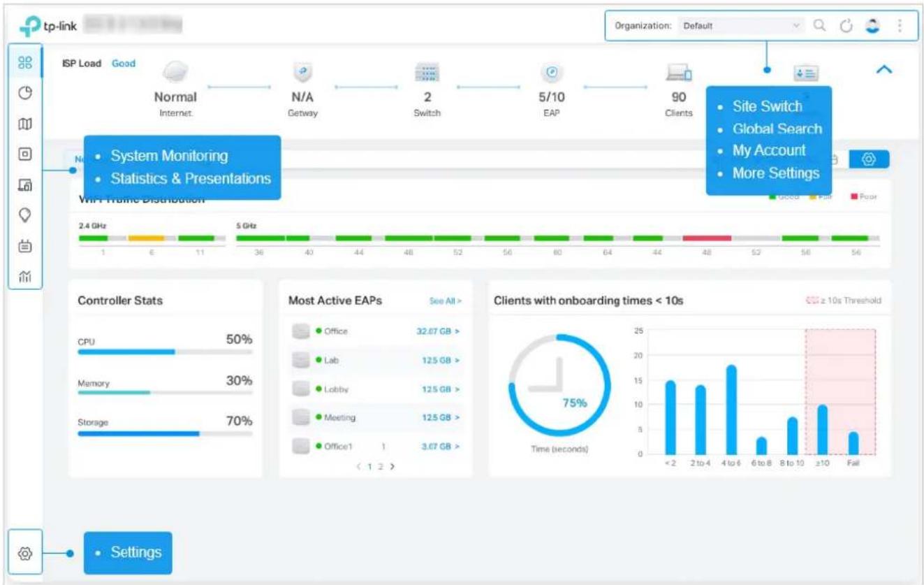The image size is (924, 585).
Task: Click the Memory usage progress bar
Action: (x=165, y=393)
